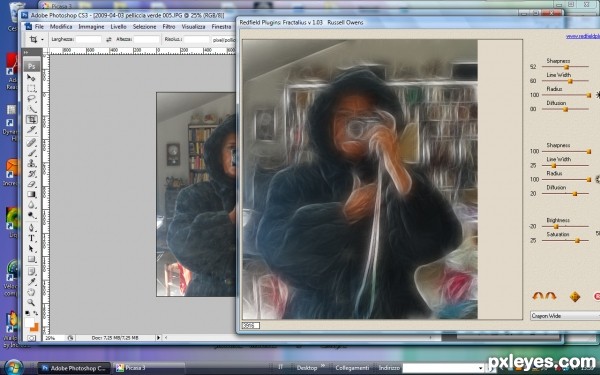Open the Crayon Wide preset dropdown
The height and width of the screenshot is (375, 600).
pos(565,316)
